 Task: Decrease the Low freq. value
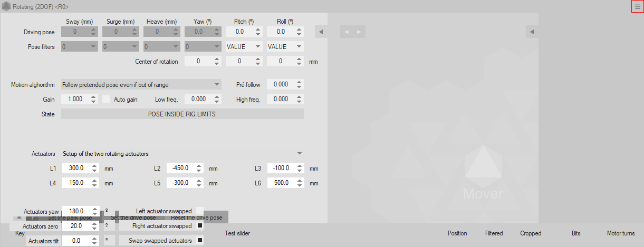pos(217,102)
